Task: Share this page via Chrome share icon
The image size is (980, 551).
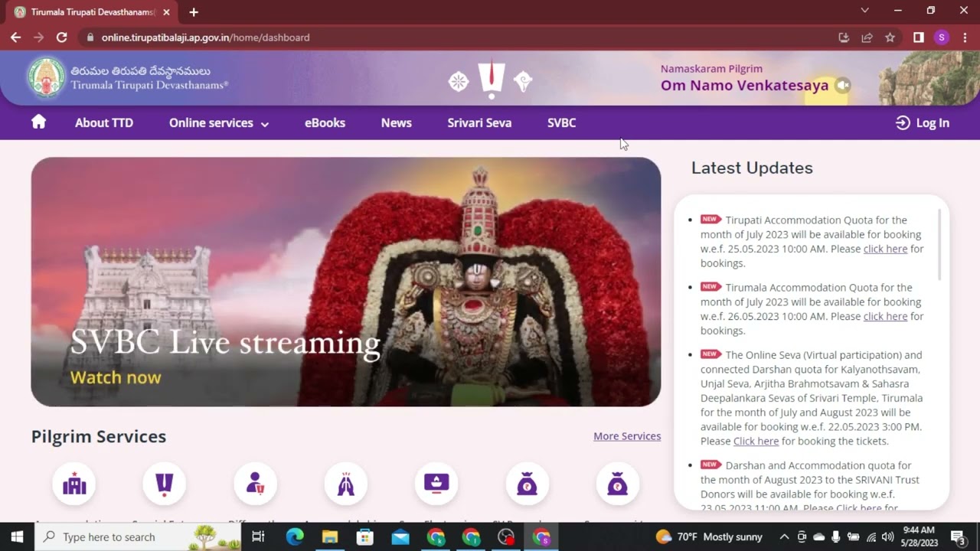Action: pyautogui.click(x=867, y=37)
